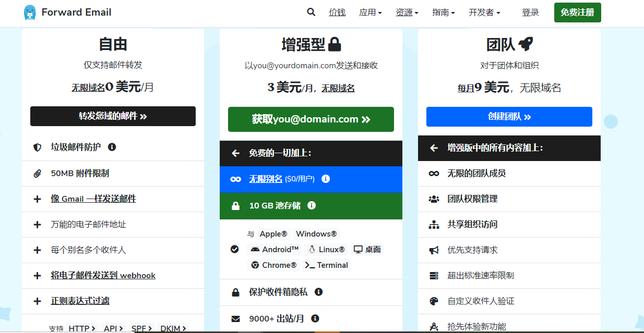Click the Chrome® platform tag

(x=274, y=265)
